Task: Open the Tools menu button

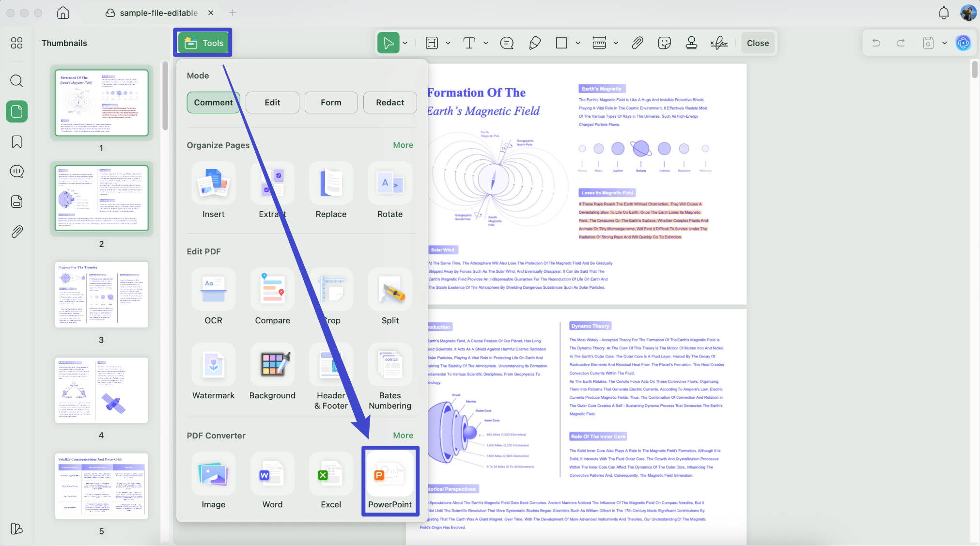Action: [202, 43]
